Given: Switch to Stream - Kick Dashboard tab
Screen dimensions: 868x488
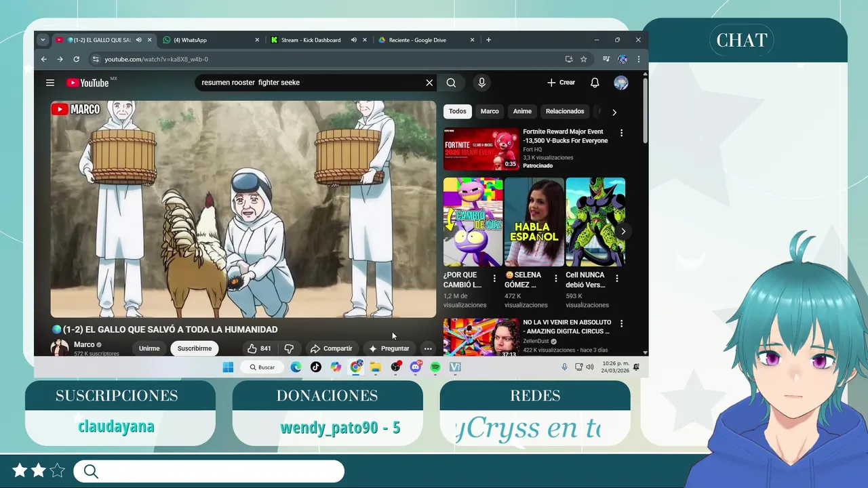Looking at the screenshot, I should coord(311,40).
